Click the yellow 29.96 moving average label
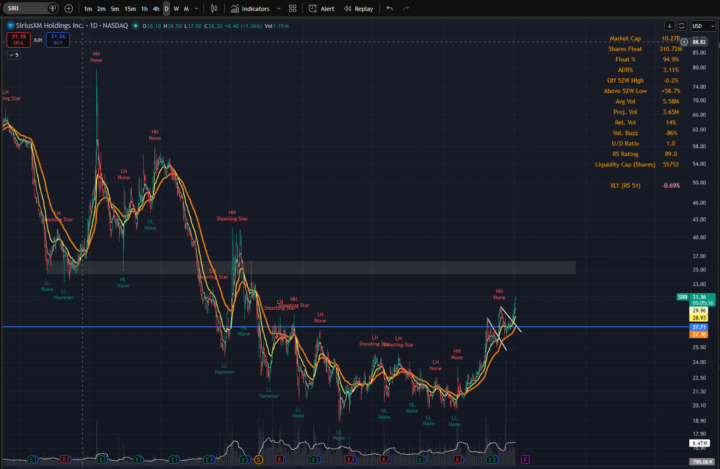This screenshot has width=720, height=469. 699,311
